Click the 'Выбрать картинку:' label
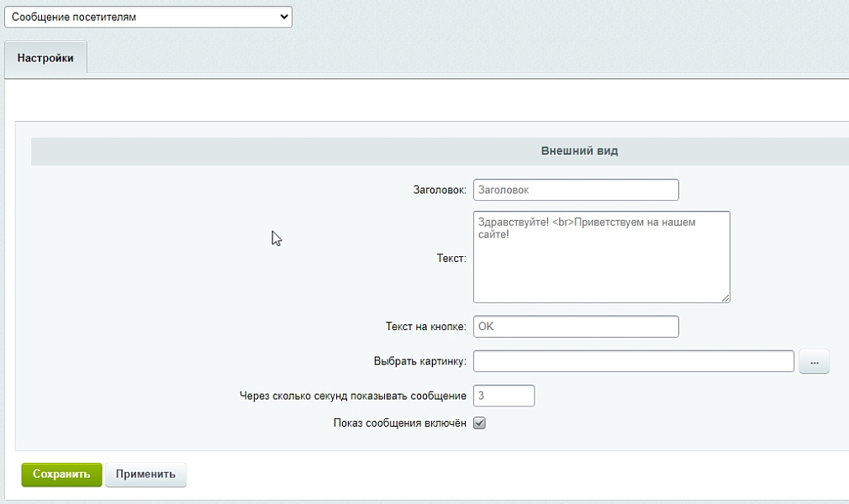 [x=419, y=362]
